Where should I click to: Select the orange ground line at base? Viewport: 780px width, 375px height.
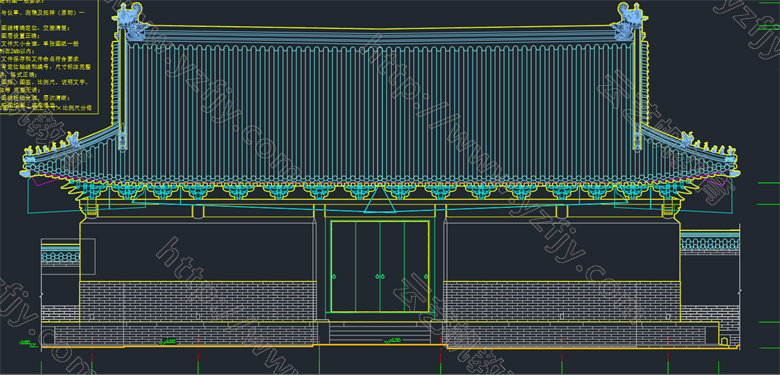[x=381, y=345]
